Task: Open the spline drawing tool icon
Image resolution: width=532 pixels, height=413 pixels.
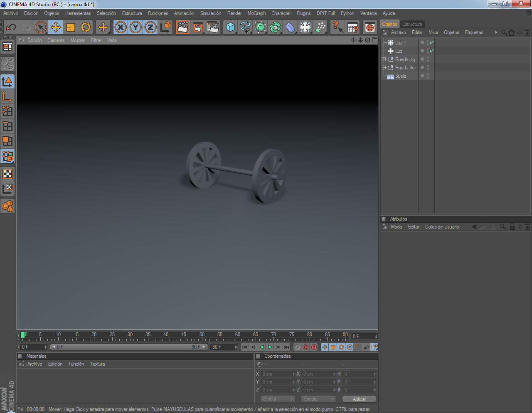Action: pyautogui.click(x=245, y=27)
